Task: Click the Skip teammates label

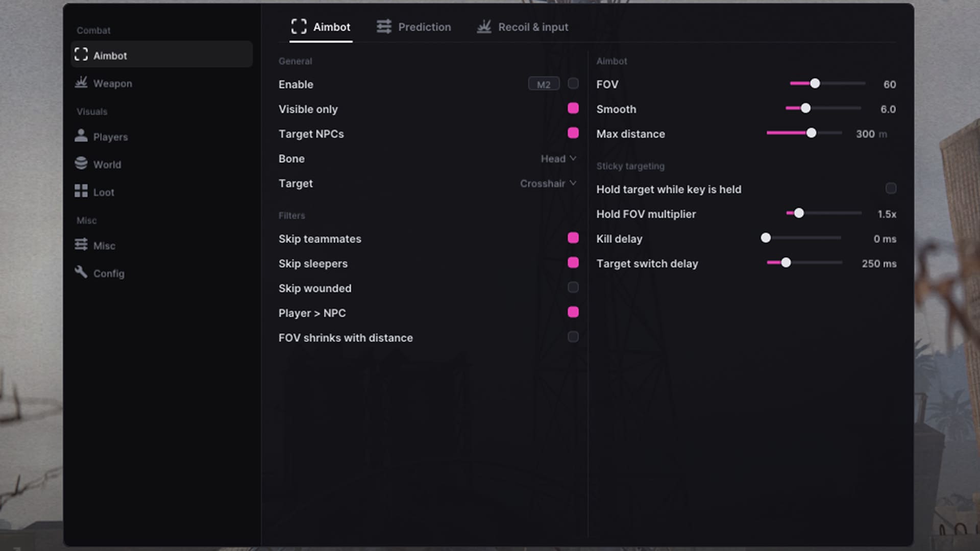Action: [320, 239]
